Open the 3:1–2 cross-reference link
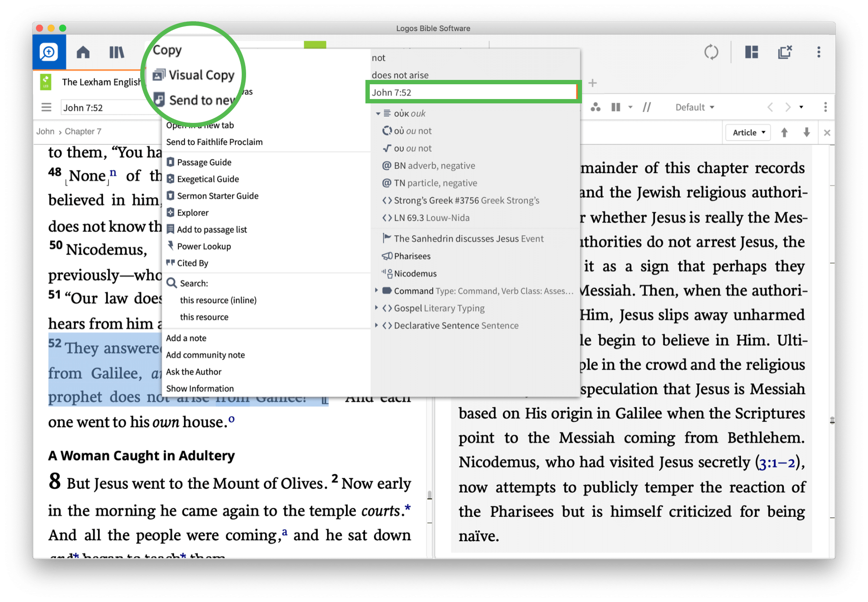Viewport: 868px width, 602px height. pyautogui.click(x=776, y=463)
